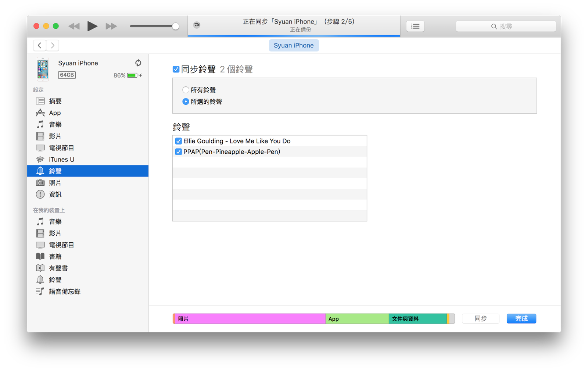The image size is (588, 371).
Task: Open 影片 under 在我的裝置上
Action: [88, 233]
